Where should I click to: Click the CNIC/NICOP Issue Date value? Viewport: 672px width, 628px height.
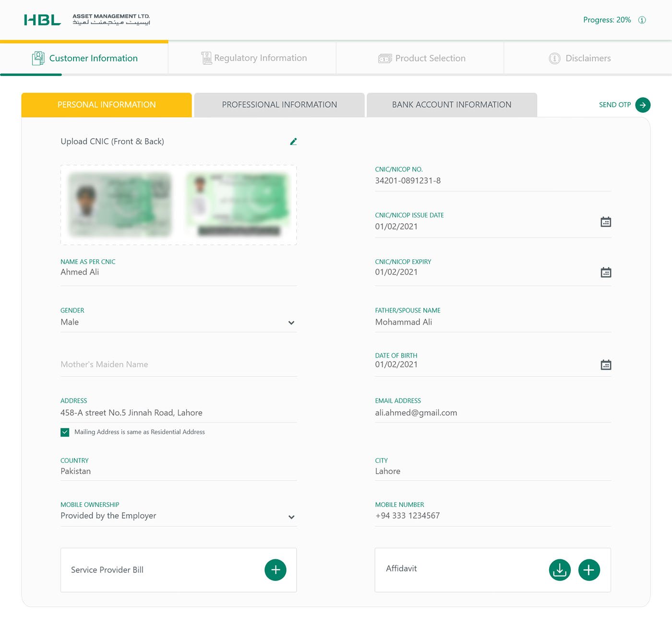[x=396, y=226]
